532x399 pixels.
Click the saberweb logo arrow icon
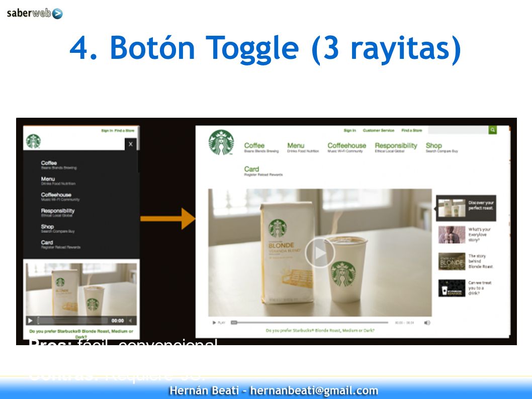coord(57,13)
